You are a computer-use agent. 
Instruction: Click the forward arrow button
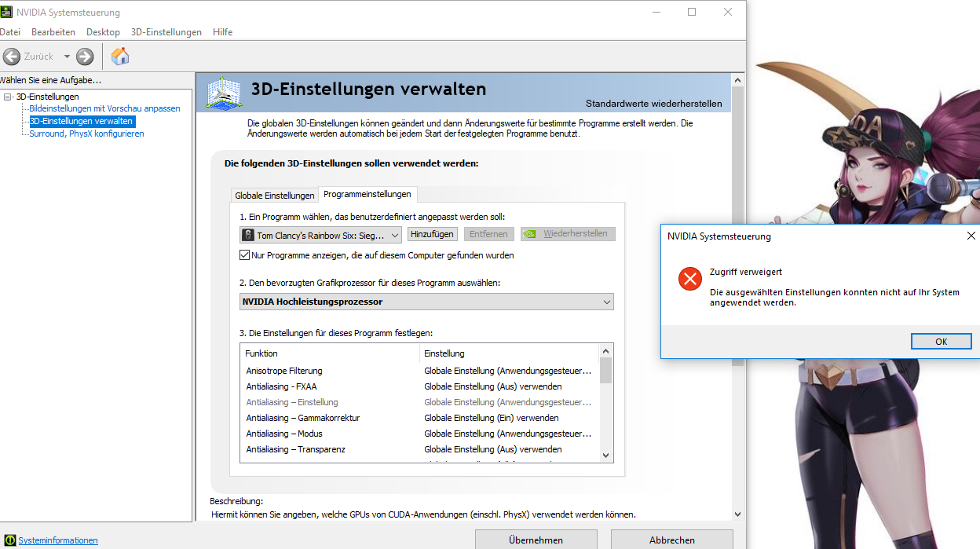[85, 57]
